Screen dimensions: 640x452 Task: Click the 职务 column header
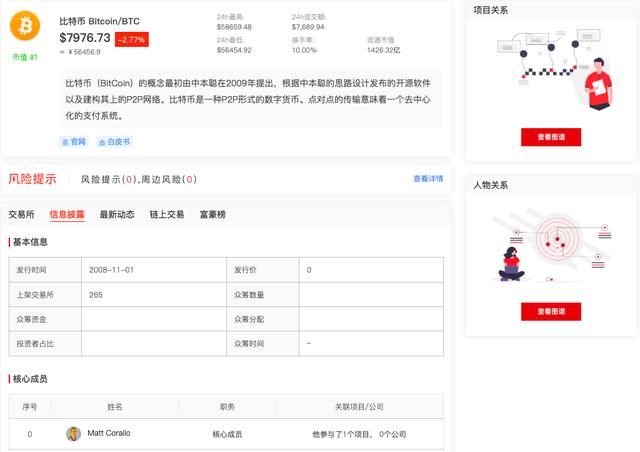click(x=227, y=407)
